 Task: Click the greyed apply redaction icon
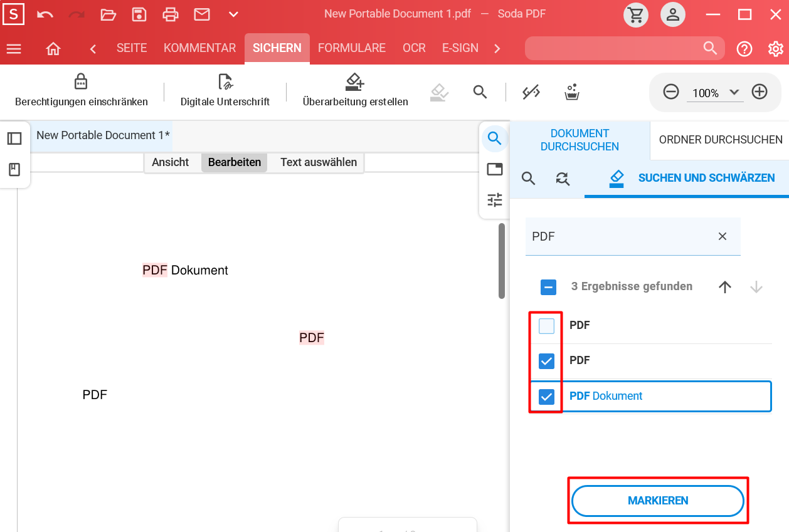440,93
